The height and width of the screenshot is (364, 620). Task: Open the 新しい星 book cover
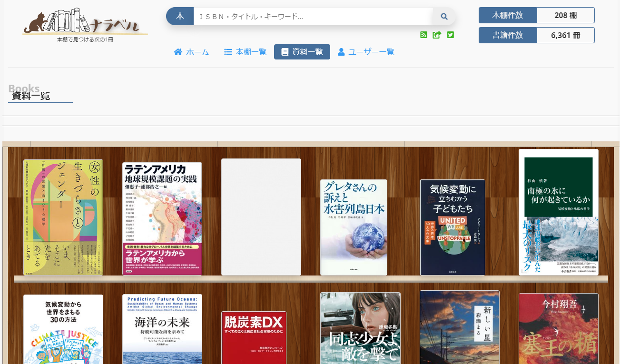click(460, 327)
